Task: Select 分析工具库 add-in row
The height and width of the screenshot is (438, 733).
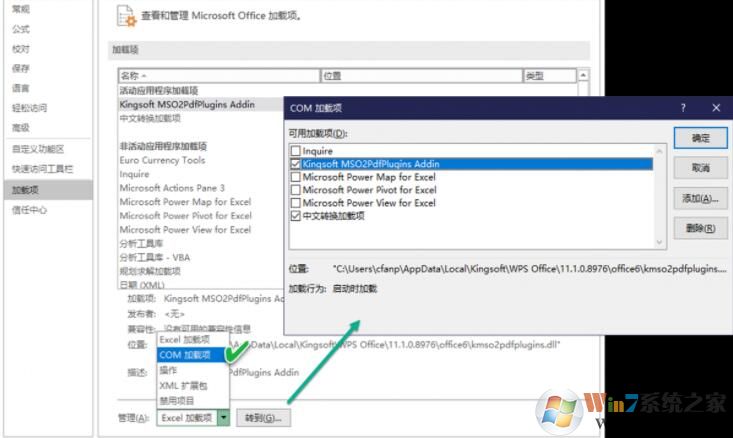Action: [x=141, y=244]
